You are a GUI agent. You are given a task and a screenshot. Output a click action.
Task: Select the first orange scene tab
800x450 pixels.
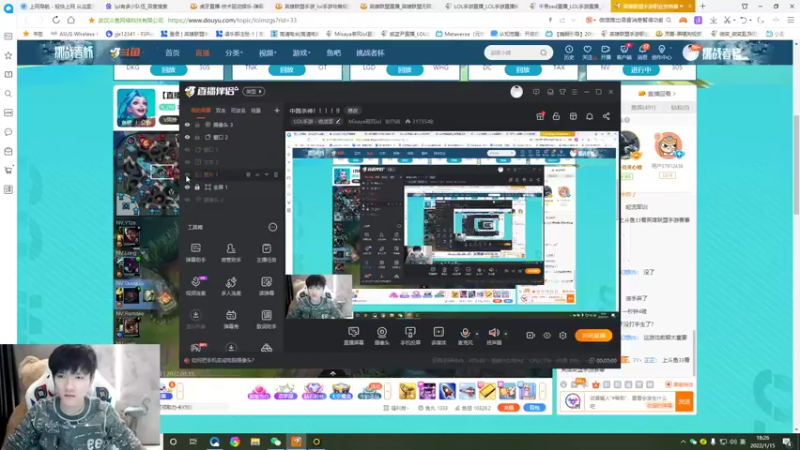pos(201,110)
